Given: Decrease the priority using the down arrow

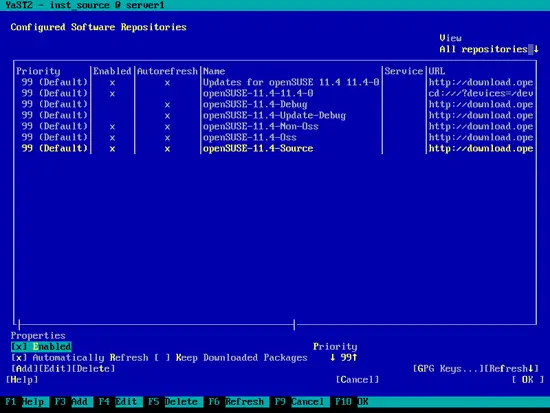Looking at the screenshot, I should (x=333, y=358).
